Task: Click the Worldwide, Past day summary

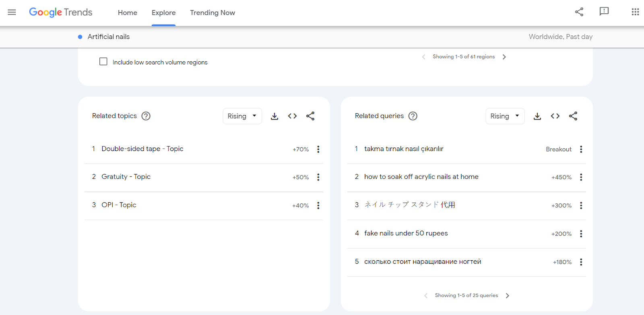Action: click(560, 37)
